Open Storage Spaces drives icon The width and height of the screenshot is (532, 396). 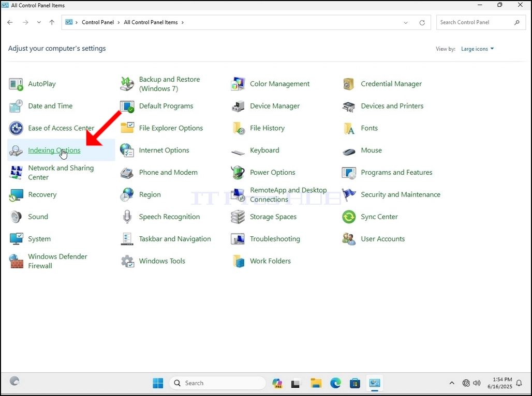pyautogui.click(x=238, y=217)
